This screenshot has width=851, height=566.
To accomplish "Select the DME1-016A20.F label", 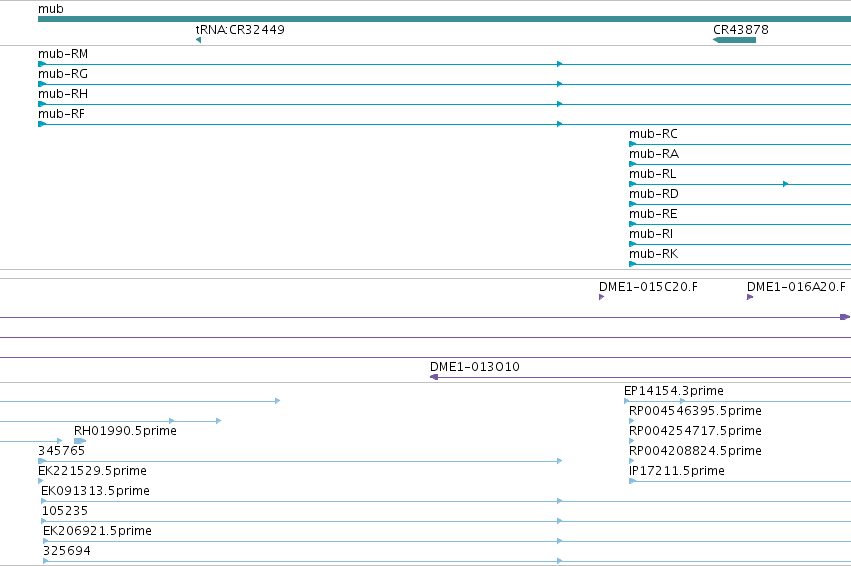I will click(796, 287).
